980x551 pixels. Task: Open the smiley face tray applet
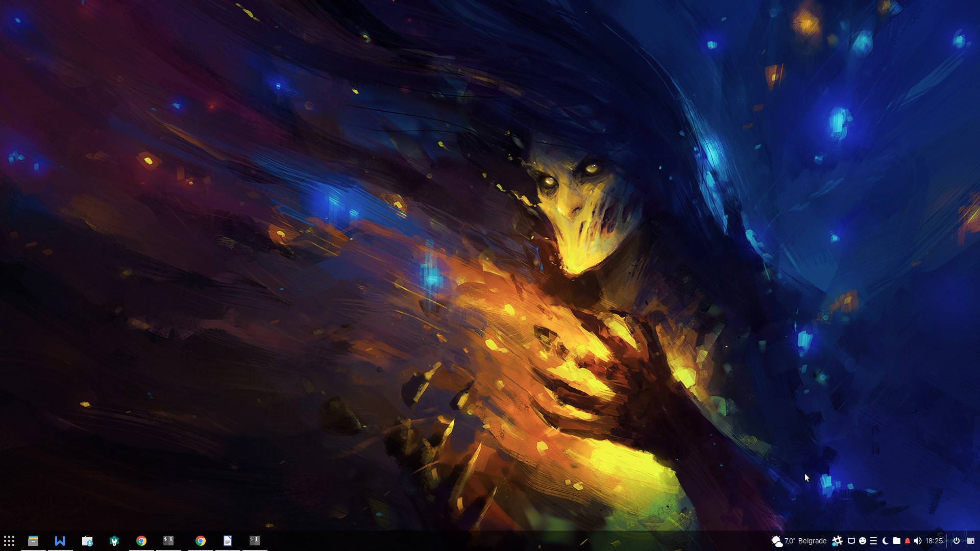[x=862, y=541]
